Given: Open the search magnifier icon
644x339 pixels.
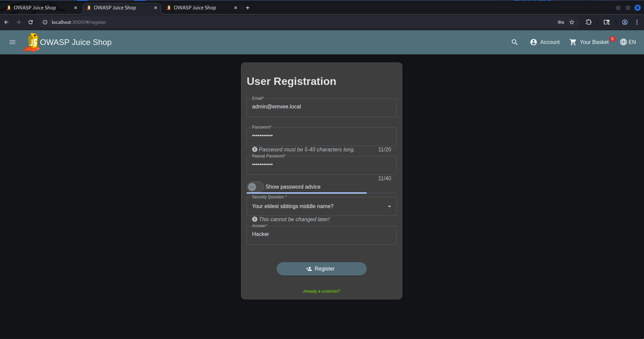Looking at the screenshot, I should coord(515,42).
